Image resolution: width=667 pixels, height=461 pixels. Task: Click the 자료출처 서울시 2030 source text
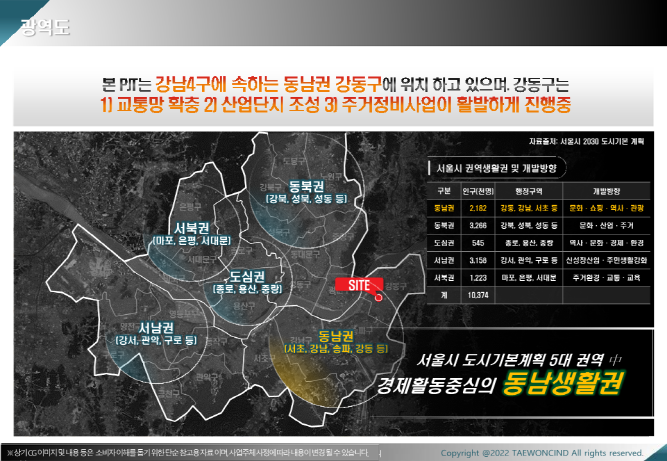coord(582,142)
